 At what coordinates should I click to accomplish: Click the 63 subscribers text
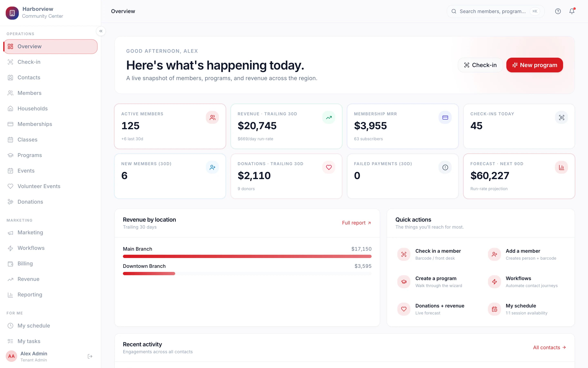(x=368, y=139)
